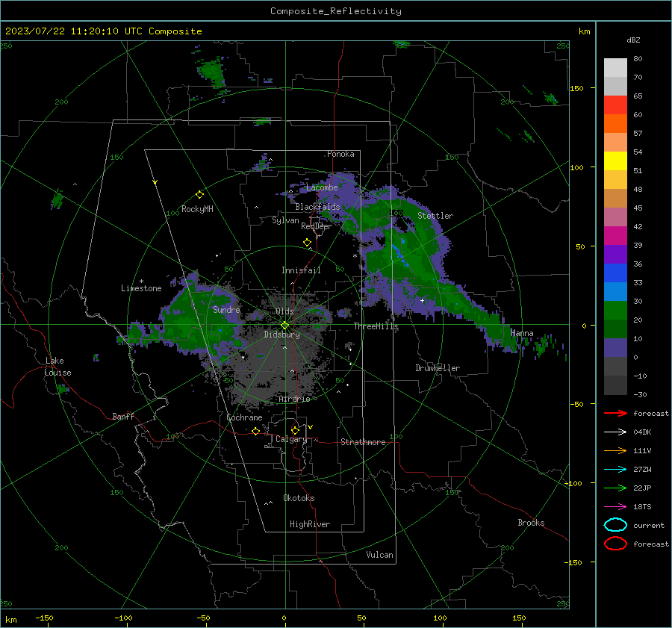Click the dBZ legend heading
Viewport: 672px width, 628px height.
click(633, 40)
